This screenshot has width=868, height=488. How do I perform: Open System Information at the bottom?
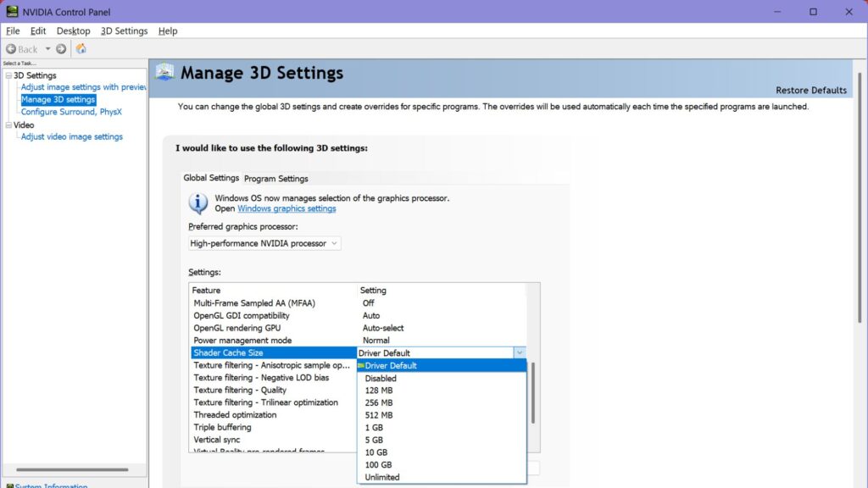pos(53,485)
